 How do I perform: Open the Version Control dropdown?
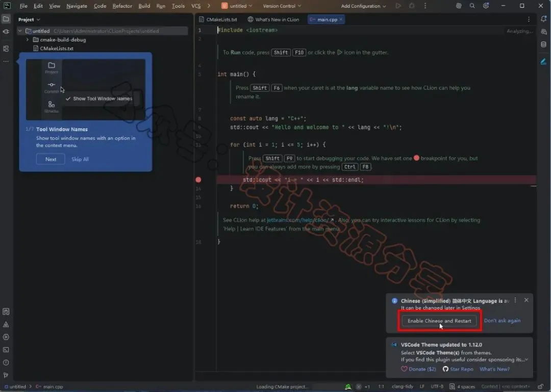coord(282,6)
